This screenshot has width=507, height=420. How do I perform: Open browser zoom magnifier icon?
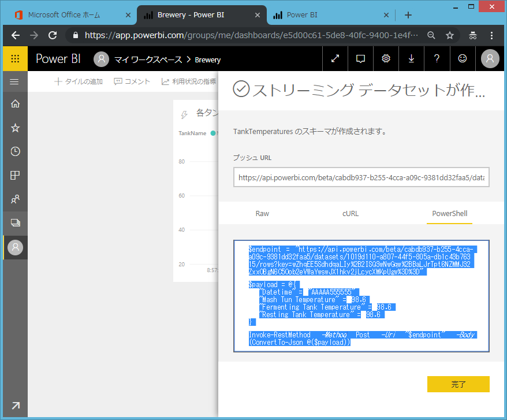point(431,35)
